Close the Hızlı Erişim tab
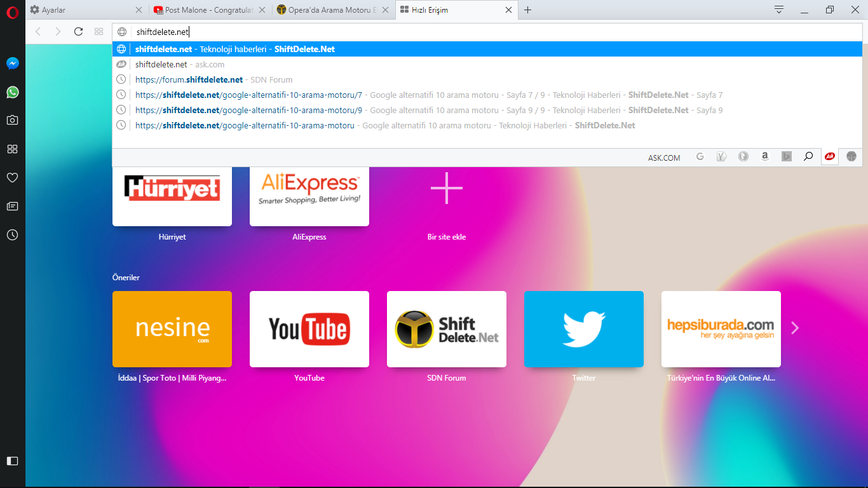 (x=508, y=10)
